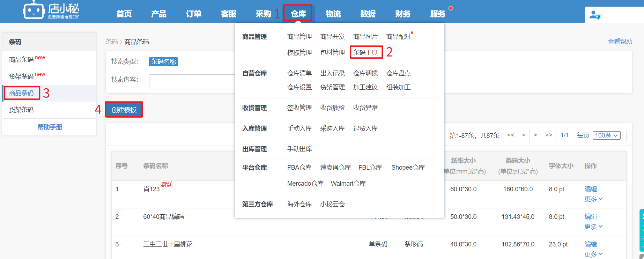Jump to last page with >> button
The height and width of the screenshot is (259, 644).
coord(548,135)
